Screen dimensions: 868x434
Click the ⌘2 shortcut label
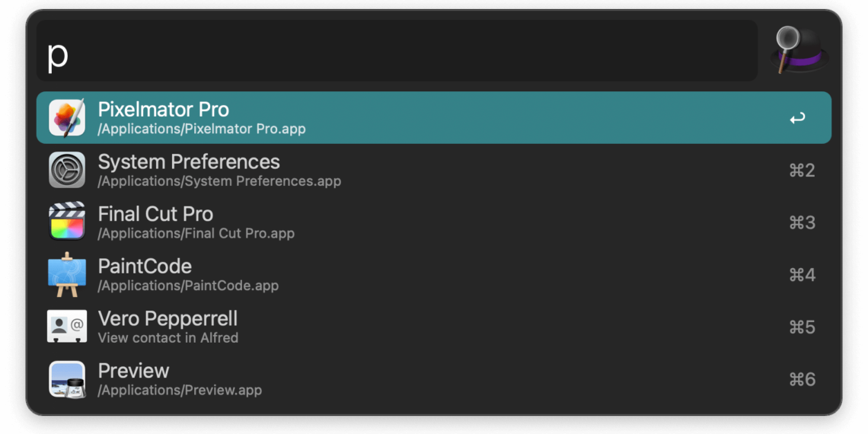[x=802, y=171]
